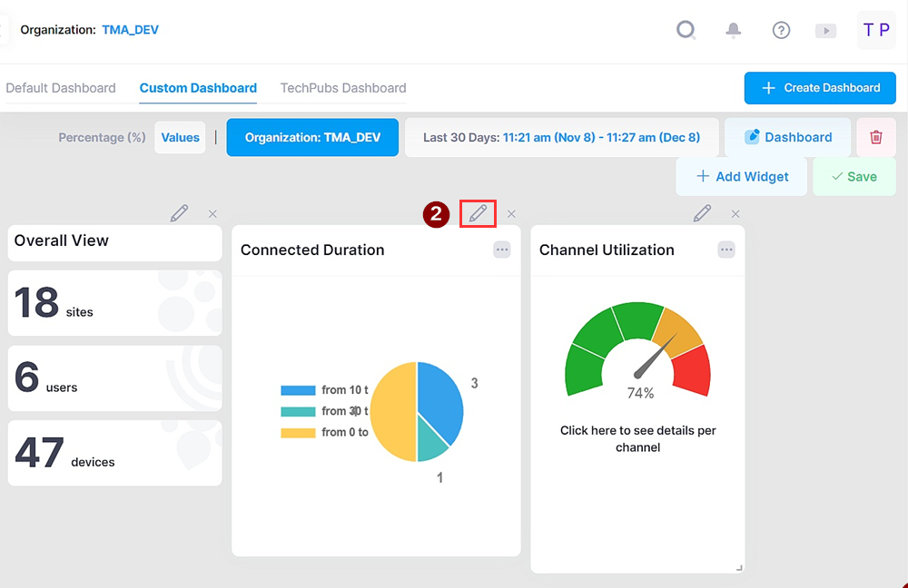Open the Channel Utilization options menu

[x=725, y=250]
